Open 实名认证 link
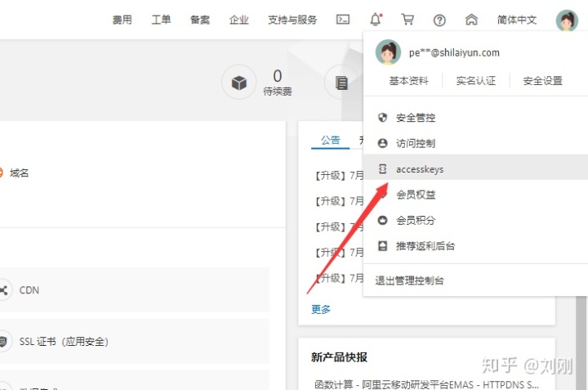 [x=476, y=81]
